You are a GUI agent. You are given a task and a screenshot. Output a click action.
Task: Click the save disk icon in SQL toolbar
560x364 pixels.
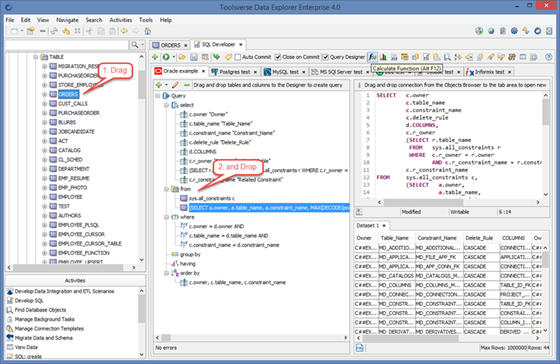coord(194,57)
